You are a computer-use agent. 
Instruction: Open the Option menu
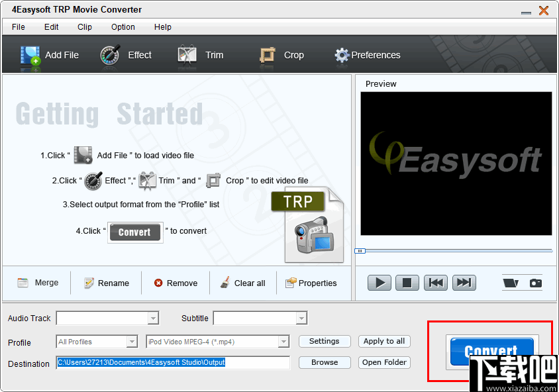click(123, 27)
